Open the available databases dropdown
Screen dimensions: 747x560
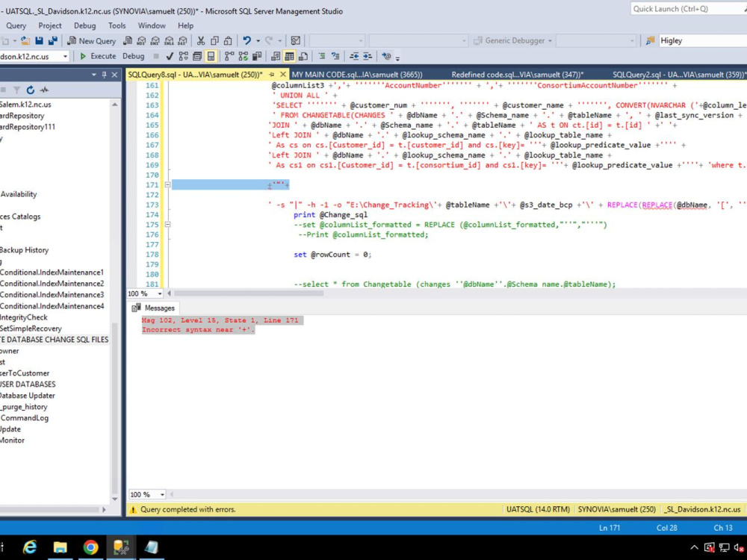pyautogui.click(x=65, y=56)
